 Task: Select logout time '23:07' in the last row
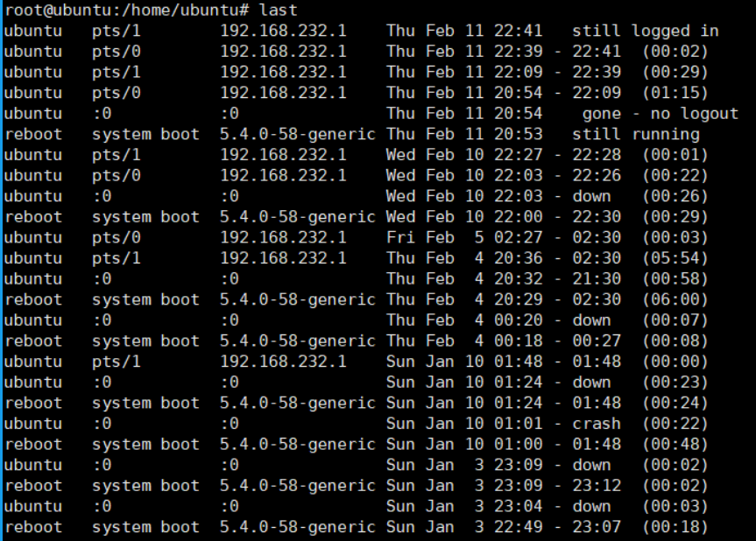597,527
